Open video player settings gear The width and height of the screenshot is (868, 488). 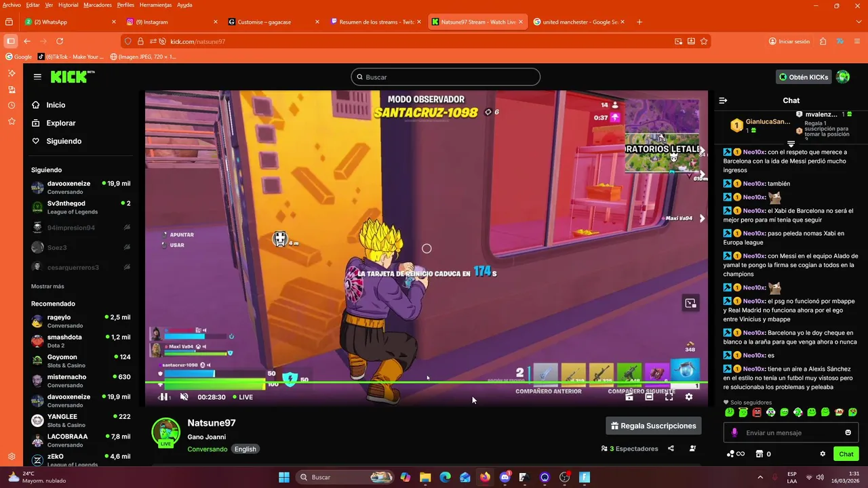[689, 397]
